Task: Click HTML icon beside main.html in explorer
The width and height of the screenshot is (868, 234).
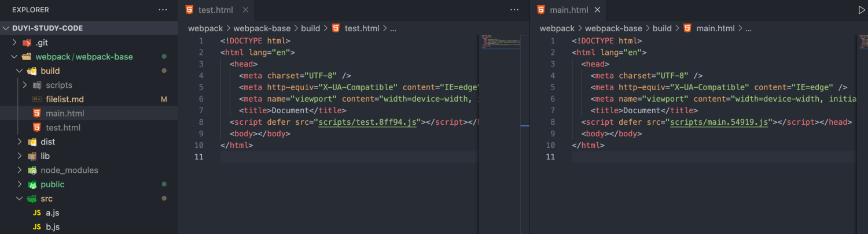Action: coord(37,113)
